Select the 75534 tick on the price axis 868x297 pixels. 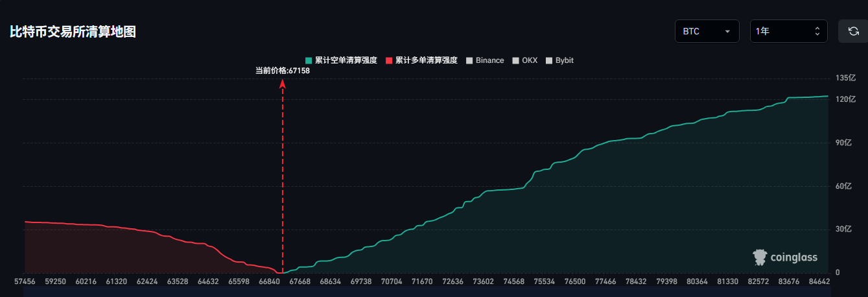544,282
